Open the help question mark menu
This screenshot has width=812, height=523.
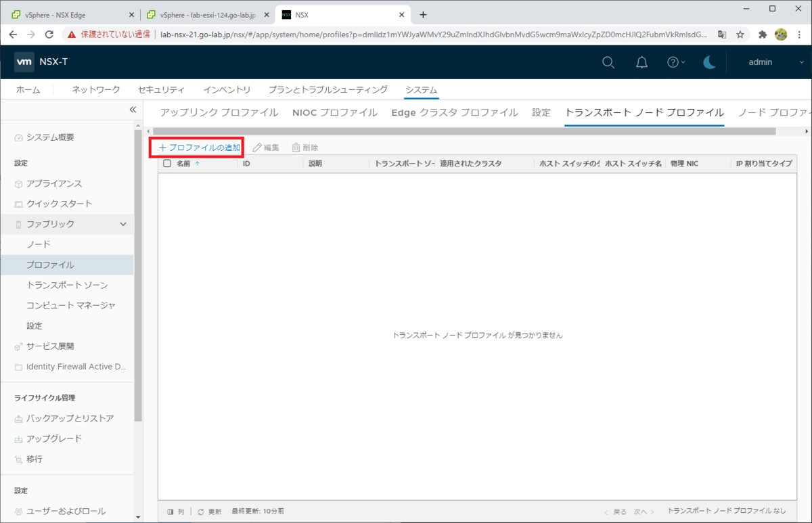(x=676, y=62)
